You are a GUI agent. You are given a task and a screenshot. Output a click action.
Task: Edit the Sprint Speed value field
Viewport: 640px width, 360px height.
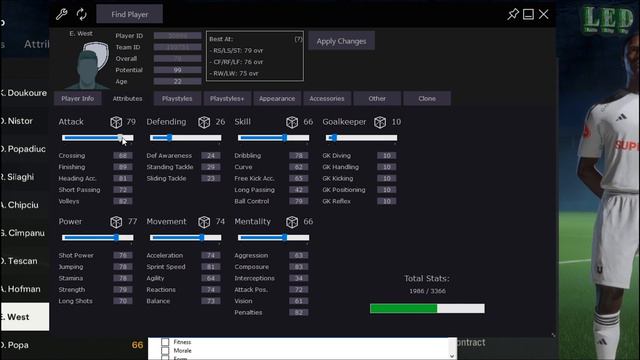211,267
